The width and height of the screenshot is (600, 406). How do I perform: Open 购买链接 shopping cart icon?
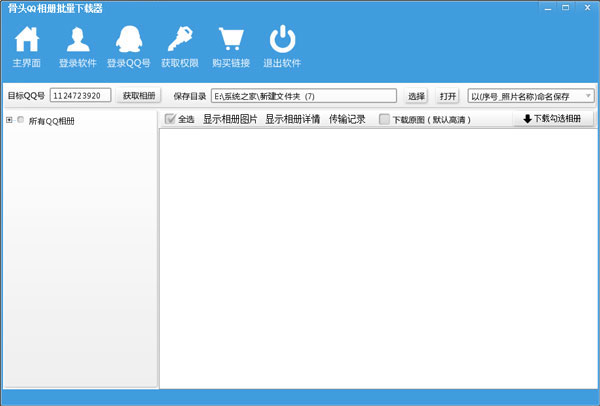(x=231, y=39)
